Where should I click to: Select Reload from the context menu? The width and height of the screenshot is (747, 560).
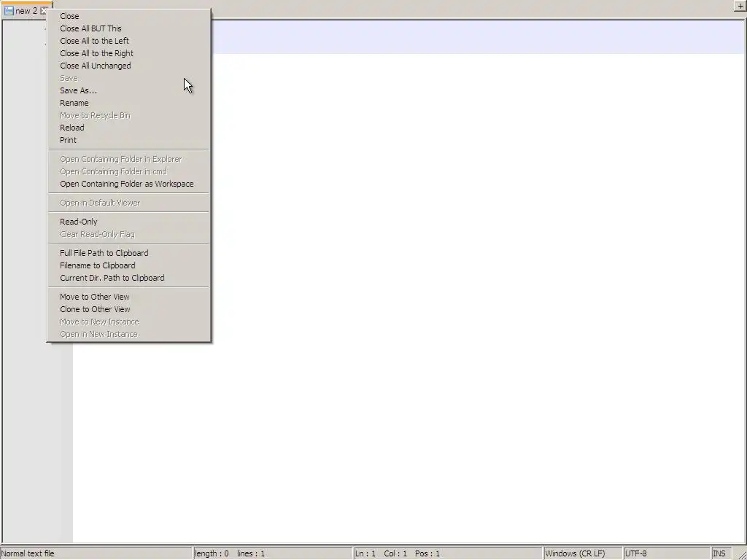[129, 128]
